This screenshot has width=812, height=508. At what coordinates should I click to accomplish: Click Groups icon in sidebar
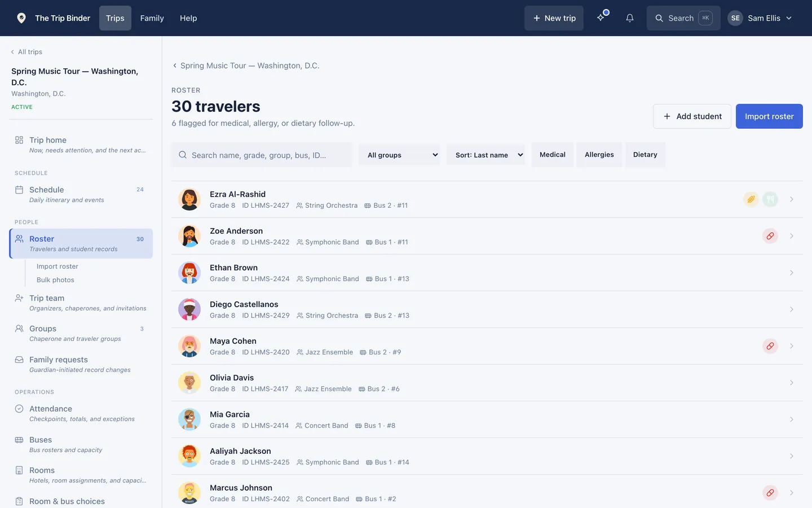tap(19, 329)
